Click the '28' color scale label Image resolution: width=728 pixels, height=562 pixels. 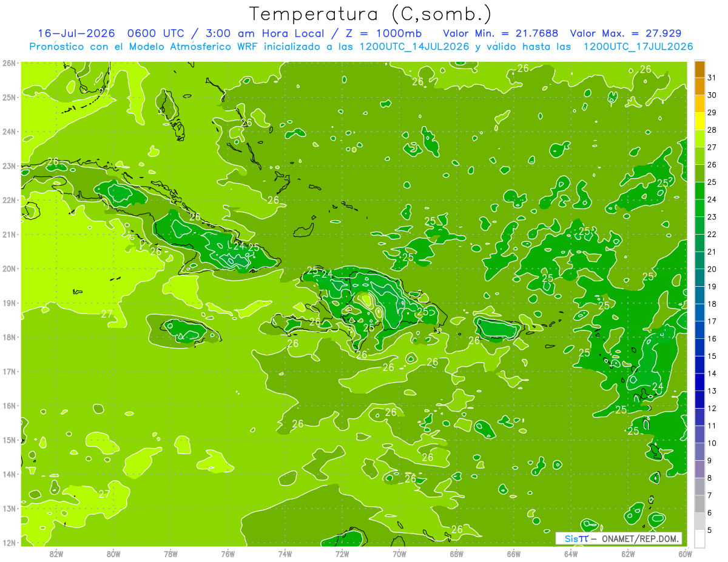click(712, 130)
